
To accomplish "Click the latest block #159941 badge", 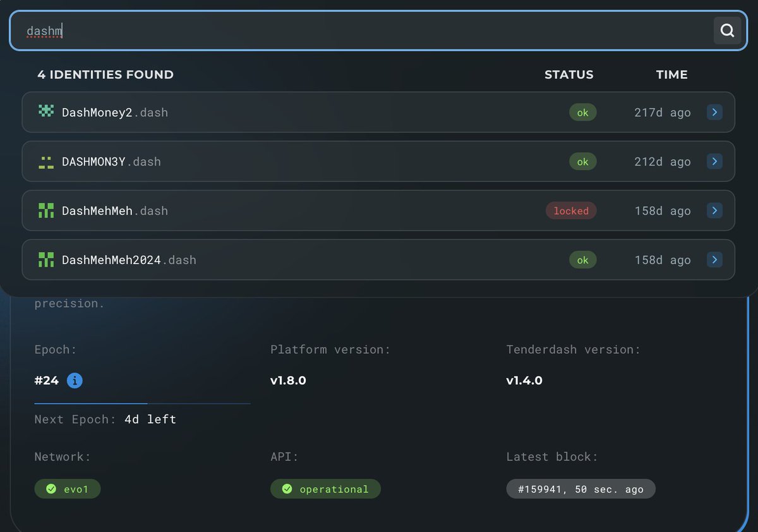I will (x=581, y=489).
